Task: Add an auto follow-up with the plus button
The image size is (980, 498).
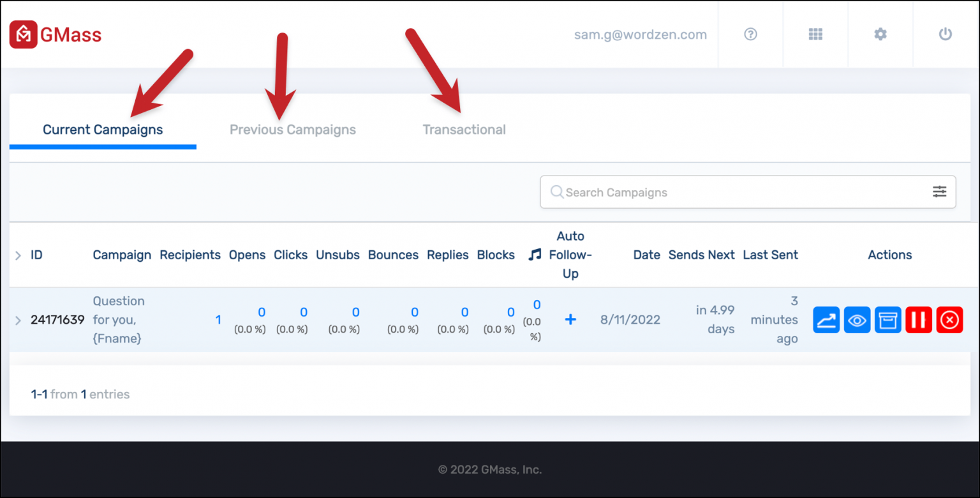Action: (570, 319)
